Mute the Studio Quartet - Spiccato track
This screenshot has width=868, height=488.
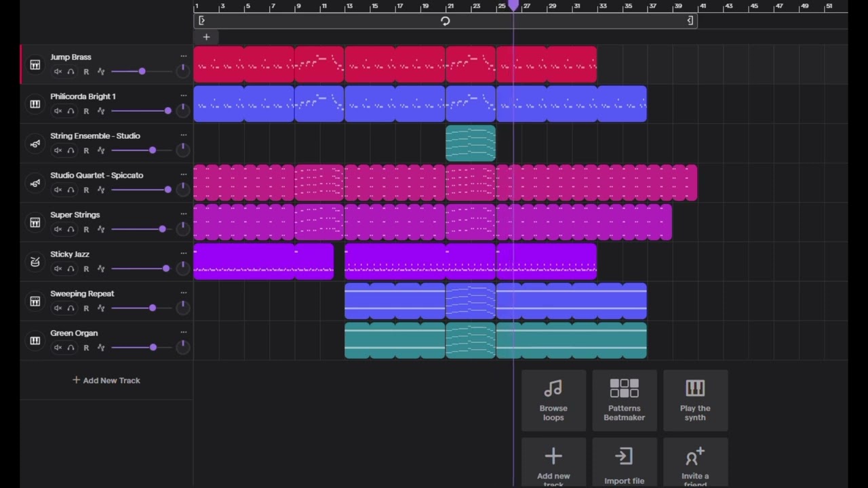pyautogui.click(x=58, y=190)
